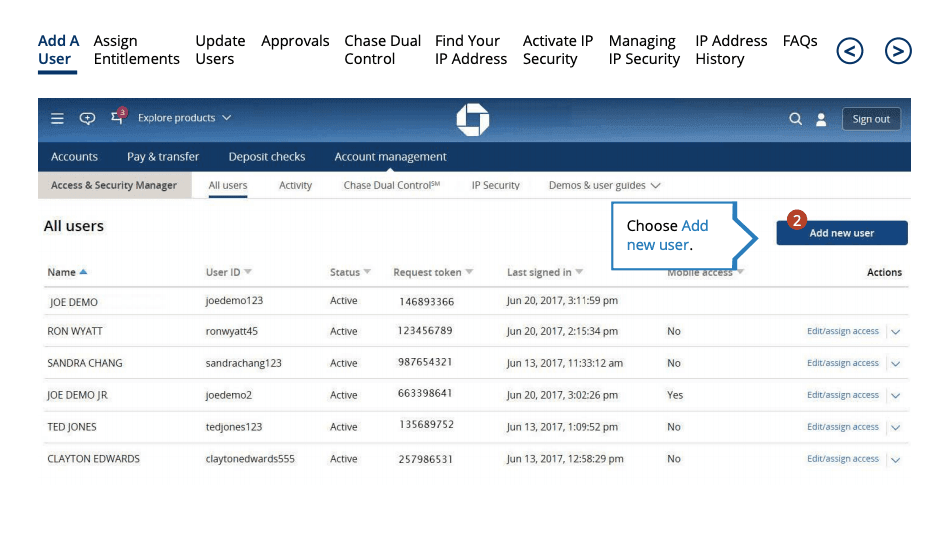Open Find Your IP Address guide tab
The width and height of the screenshot is (950, 554).
pos(471,50)
